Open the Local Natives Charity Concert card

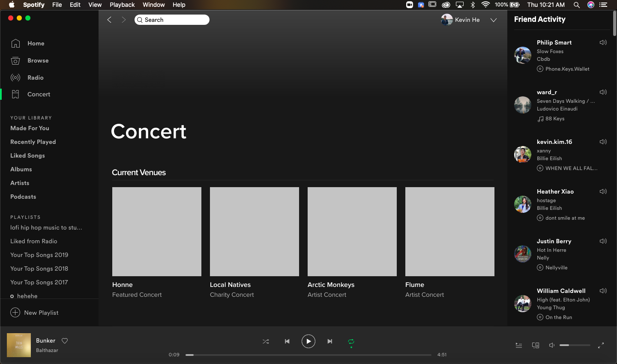(255, 243)
